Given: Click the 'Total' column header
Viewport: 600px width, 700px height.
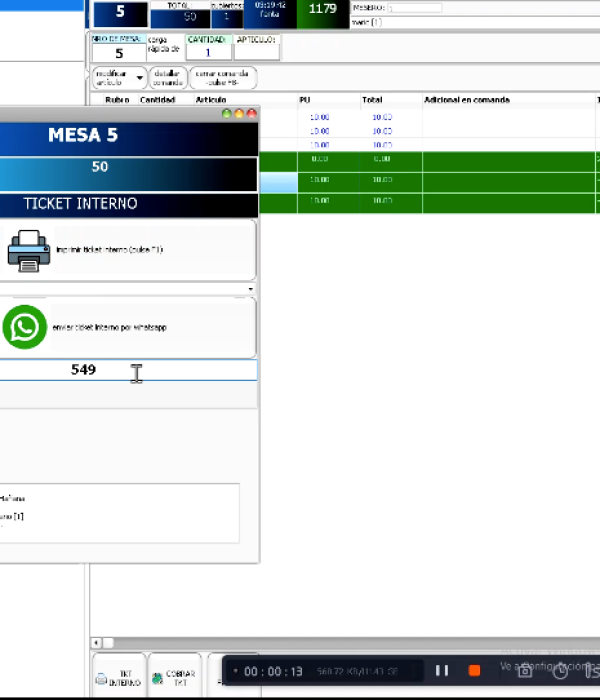Looking at the screenshot, I should [372, 100].
